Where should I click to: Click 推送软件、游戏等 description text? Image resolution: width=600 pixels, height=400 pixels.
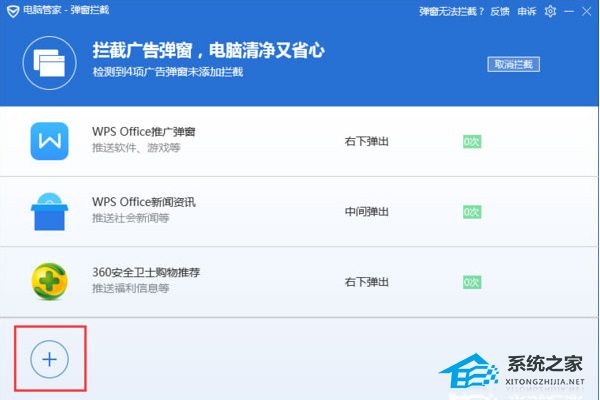click(136, 147)
